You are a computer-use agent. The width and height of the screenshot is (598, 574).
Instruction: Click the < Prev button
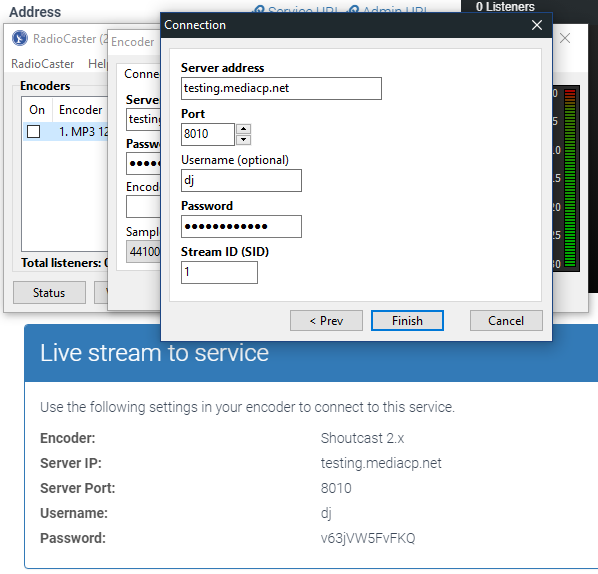326,320
